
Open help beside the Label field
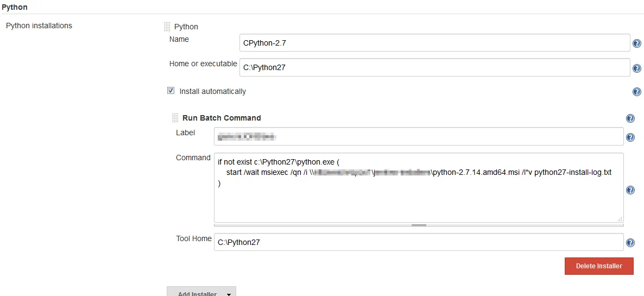(x=630, y=138)
